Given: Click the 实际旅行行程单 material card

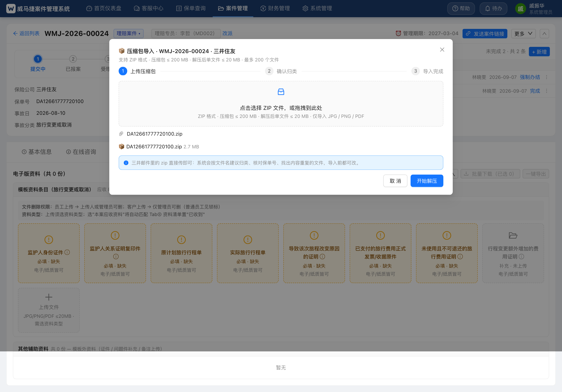Looking at the screenshot, I should 248,253.
